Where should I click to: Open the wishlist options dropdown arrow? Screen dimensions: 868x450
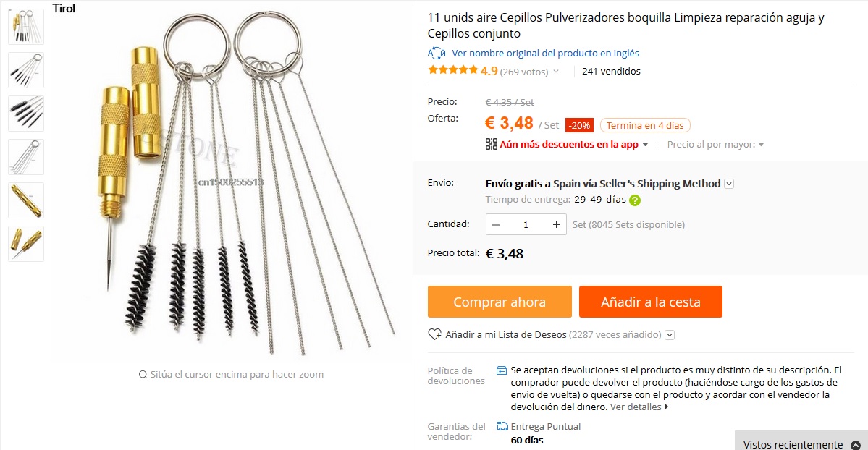click(x=669, y=335)
